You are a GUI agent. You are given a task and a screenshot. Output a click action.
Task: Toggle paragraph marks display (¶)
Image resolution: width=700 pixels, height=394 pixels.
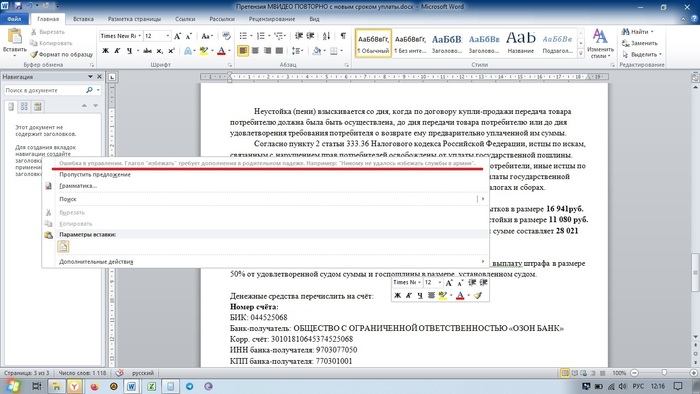pyautogui.click(x=343, y=36)
